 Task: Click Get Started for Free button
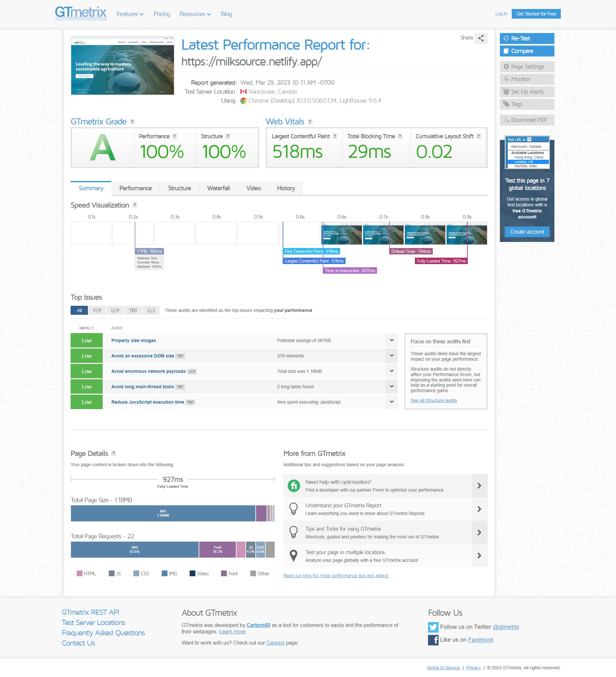(536, 14)
